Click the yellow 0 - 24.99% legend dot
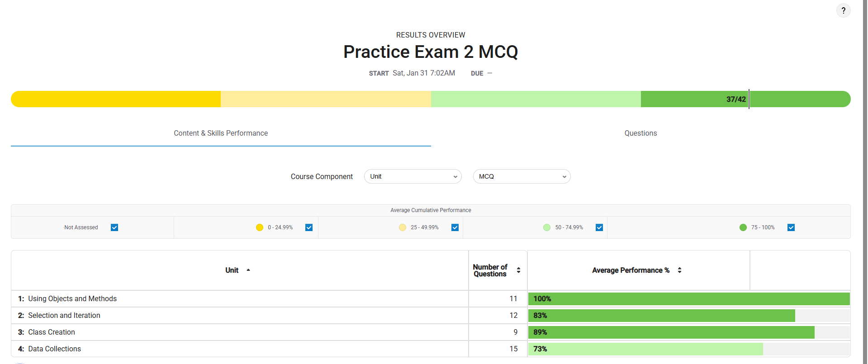The width and height of the screenshot is (868, 364). 260,227
